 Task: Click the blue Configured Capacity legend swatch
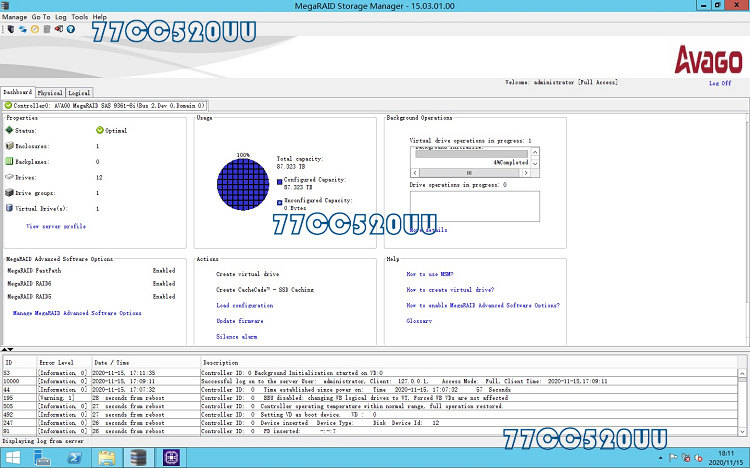[280, 182]
